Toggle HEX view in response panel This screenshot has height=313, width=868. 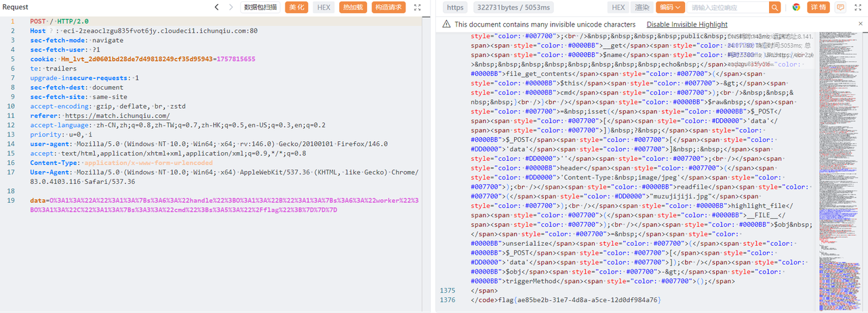tap(618, 7)
